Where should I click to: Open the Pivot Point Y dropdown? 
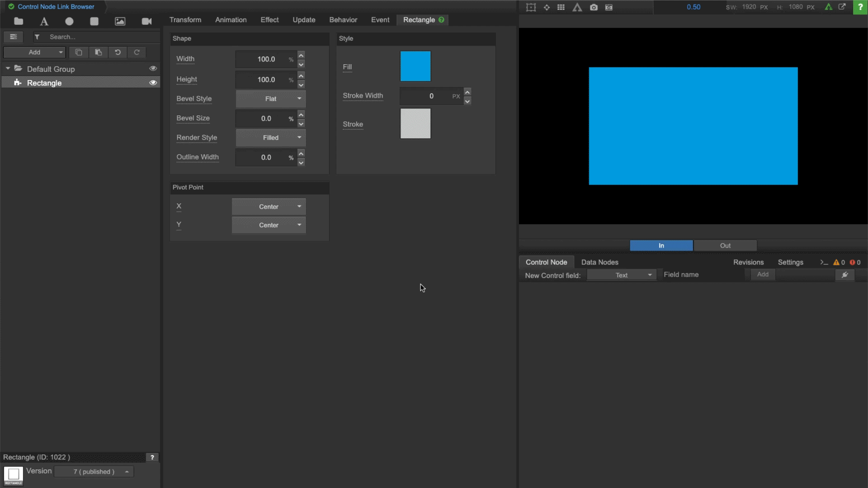click(x=269, y=225)
